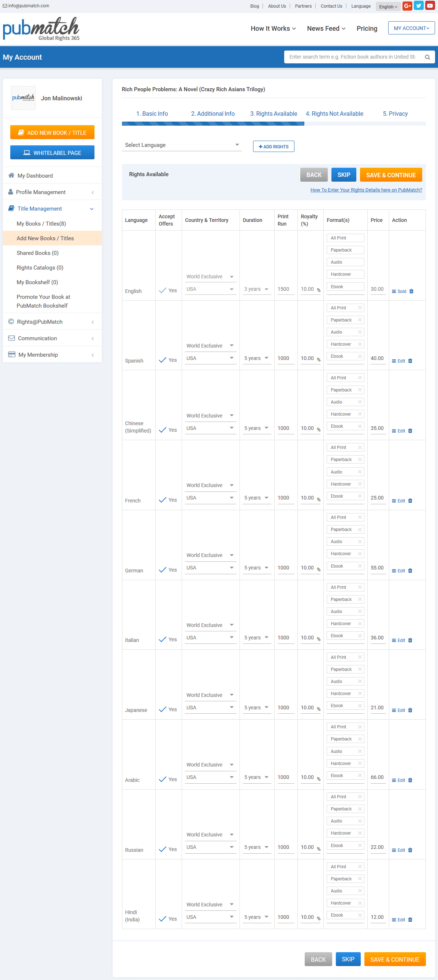Go to the 2. Additional Info step
The width and height of the screenshot is (438, 980).
click(213, 114)
